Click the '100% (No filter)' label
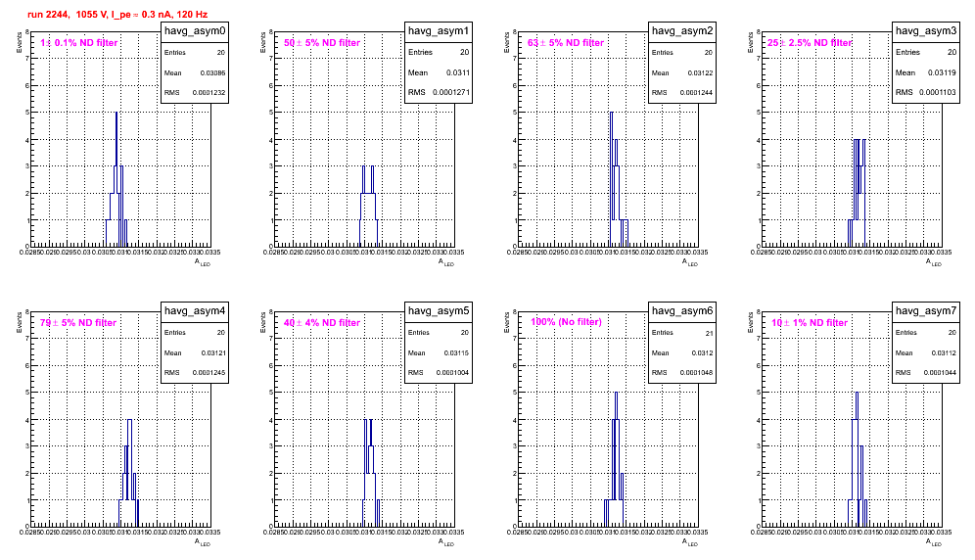The image size is (975, 560). click(x=566, y=322)
